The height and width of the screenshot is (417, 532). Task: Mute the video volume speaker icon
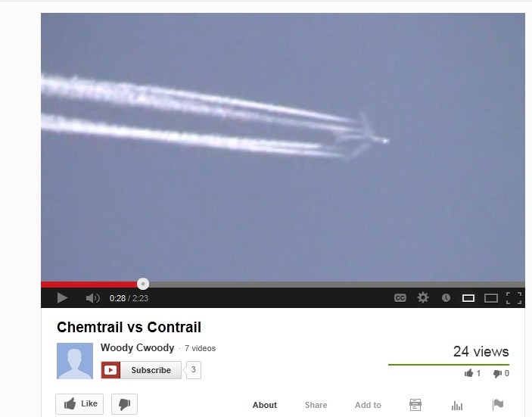point(92,298)
